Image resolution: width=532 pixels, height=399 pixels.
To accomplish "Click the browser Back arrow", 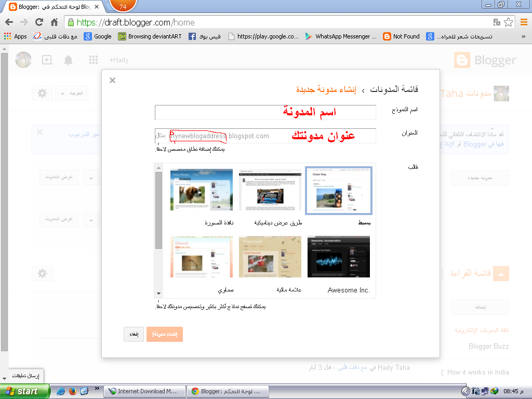I will (x=9, y=22).
